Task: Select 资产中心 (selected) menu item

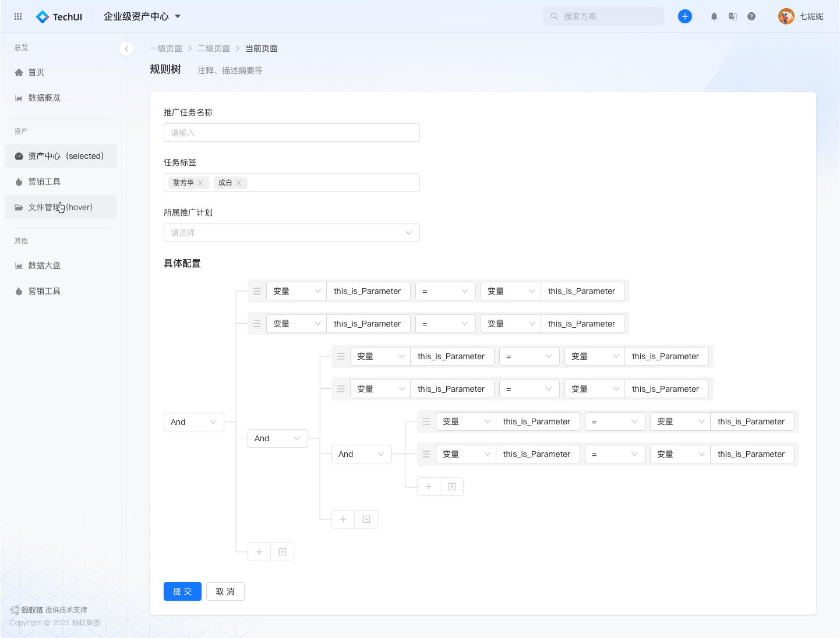Action: [61, 156]
